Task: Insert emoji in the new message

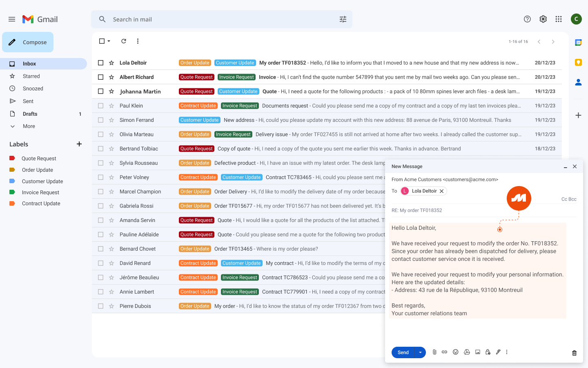Action: (456, 352)
